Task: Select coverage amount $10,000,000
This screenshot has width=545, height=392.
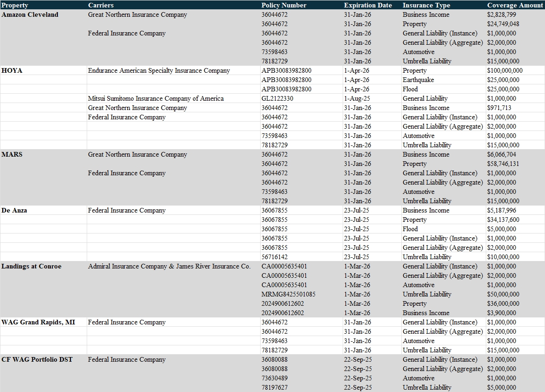Action: tap(503, 257)
